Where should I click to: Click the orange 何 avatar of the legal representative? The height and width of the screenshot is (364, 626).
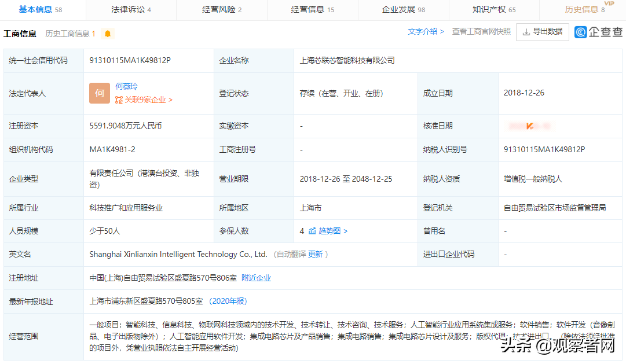click(x=99, y=93)
